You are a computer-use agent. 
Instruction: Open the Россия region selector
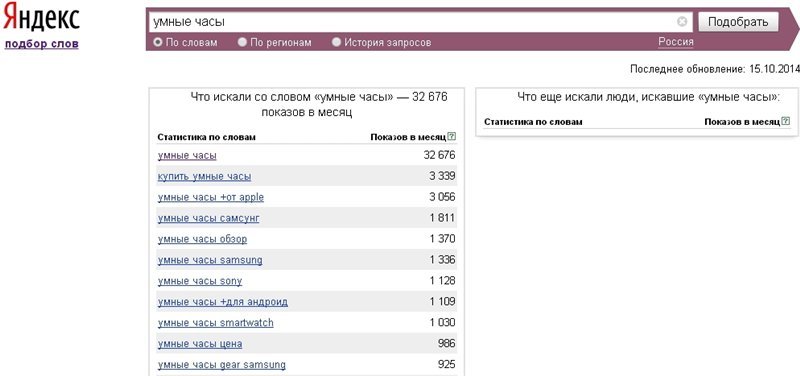pos(676,42)
